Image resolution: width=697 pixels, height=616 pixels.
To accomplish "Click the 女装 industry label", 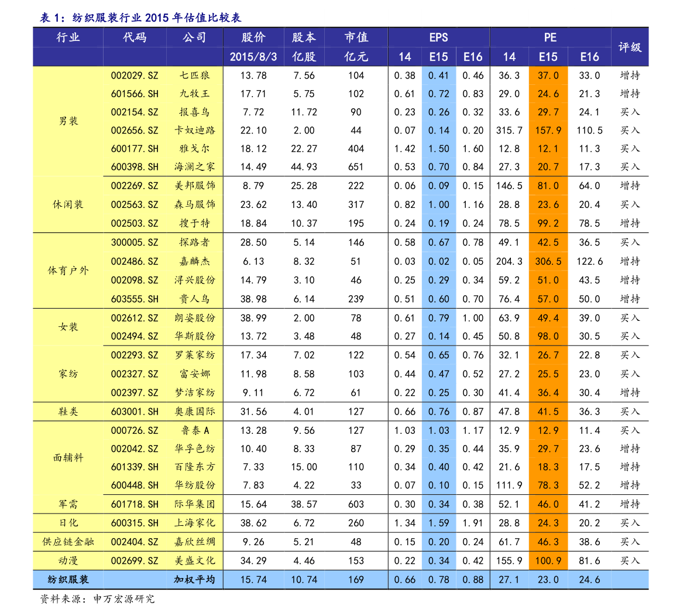I will pos(68,327).
